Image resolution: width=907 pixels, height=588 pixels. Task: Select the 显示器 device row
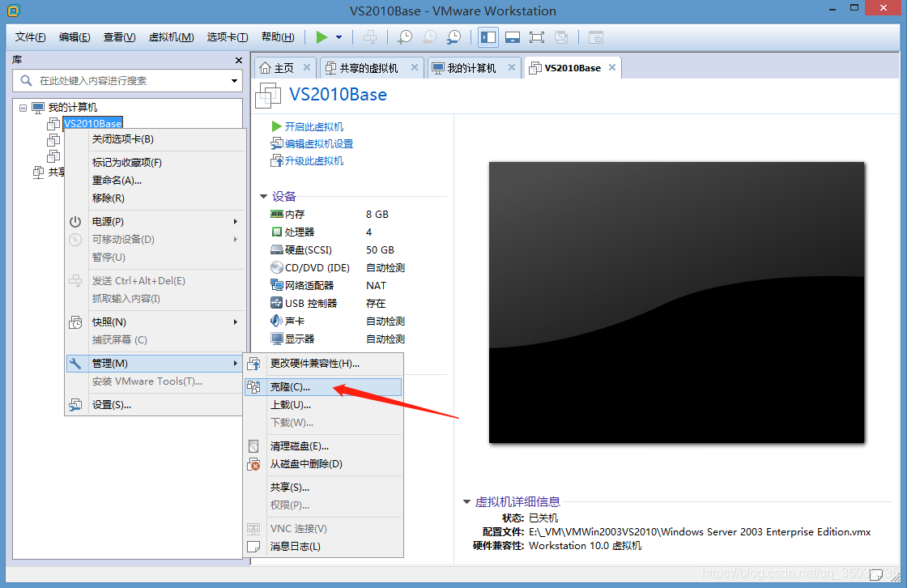pyautogui.click(x=338, y=339)
